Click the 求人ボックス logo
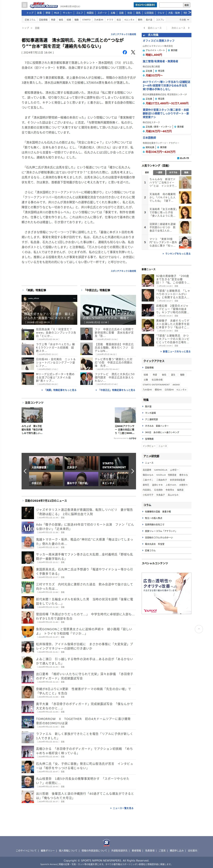Screen dimensions: 213x868 click(183, 158)
